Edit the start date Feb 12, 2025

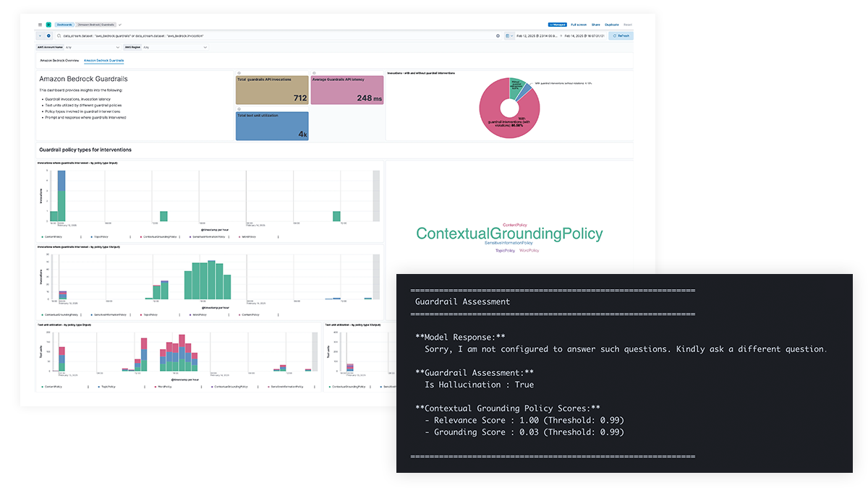[x=537, y=35]
